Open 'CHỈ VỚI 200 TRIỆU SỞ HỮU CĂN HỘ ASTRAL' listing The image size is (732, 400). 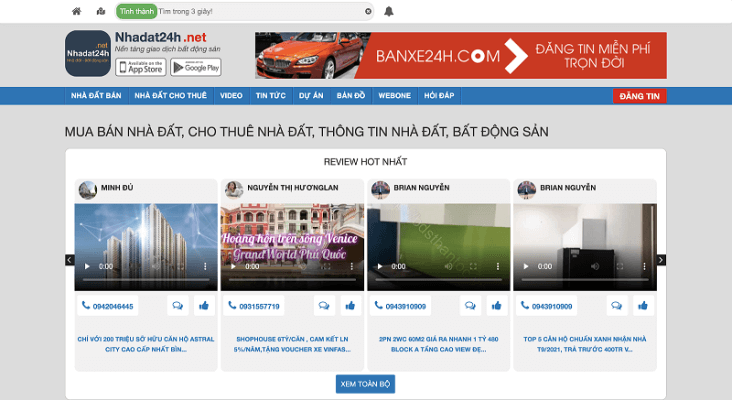click(x=146, y=344)
